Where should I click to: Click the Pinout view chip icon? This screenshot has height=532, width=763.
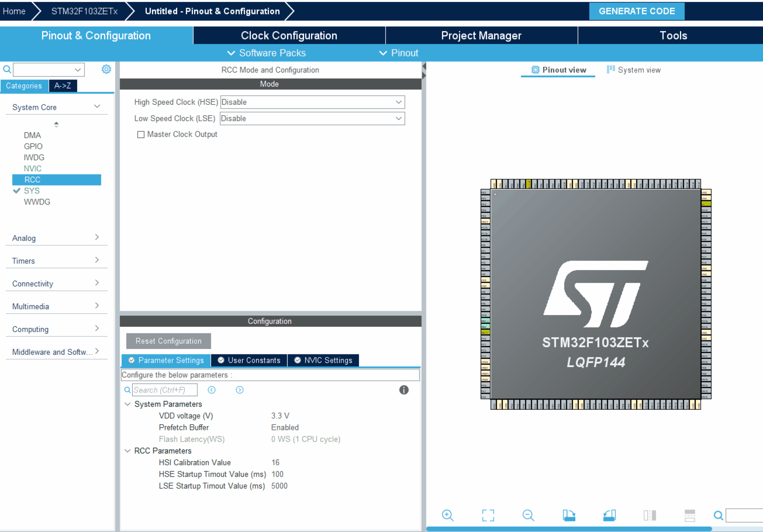(535, 70)
